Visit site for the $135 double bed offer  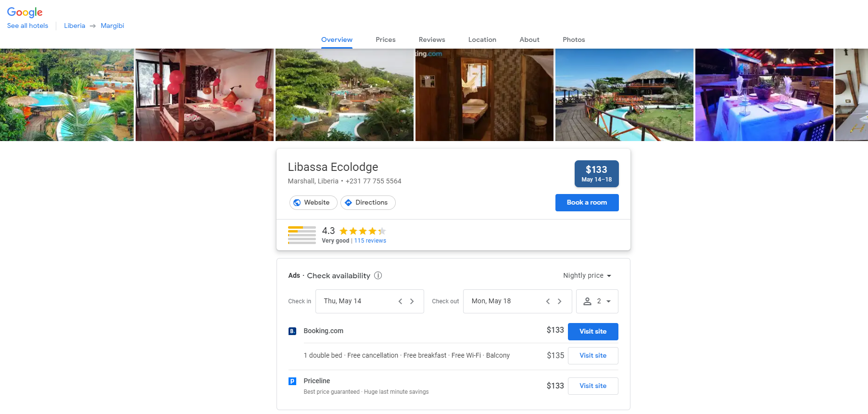click(x=593, y=356)
